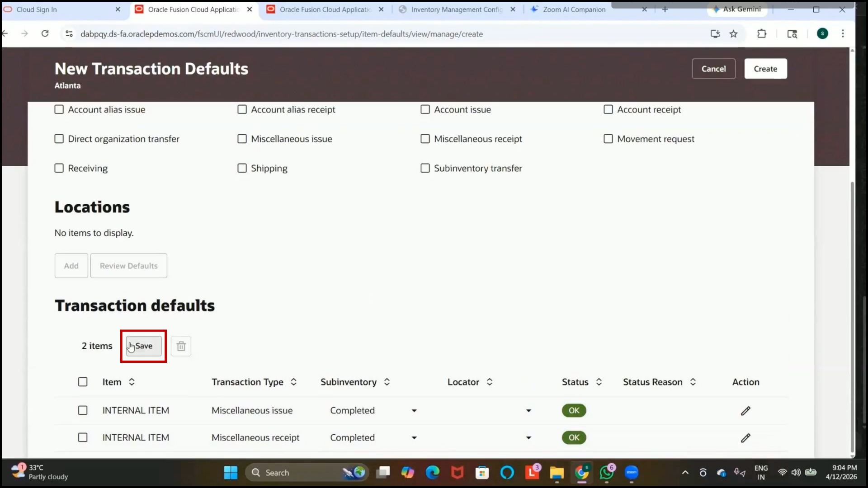Click the Cancel button

[713, 69]
